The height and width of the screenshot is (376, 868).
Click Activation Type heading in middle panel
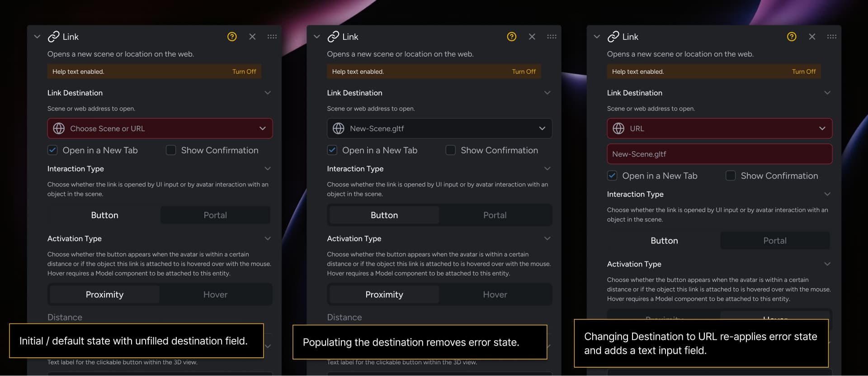(x=354, y=238)
